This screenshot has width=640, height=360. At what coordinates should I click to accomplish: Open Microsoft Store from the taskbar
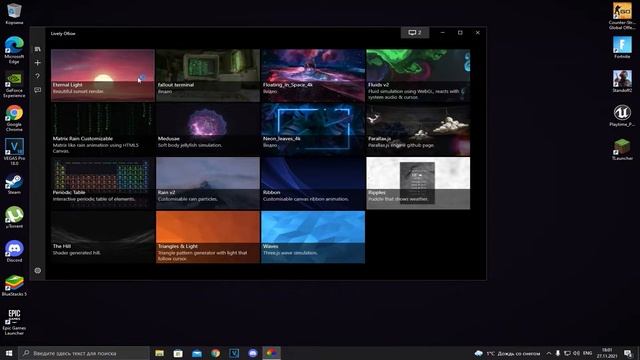pos(178,353)
